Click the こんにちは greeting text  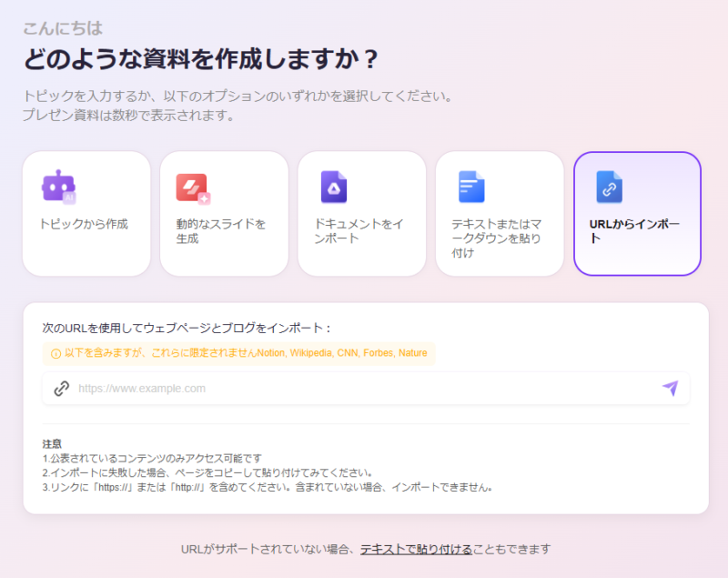click(63, 27)
